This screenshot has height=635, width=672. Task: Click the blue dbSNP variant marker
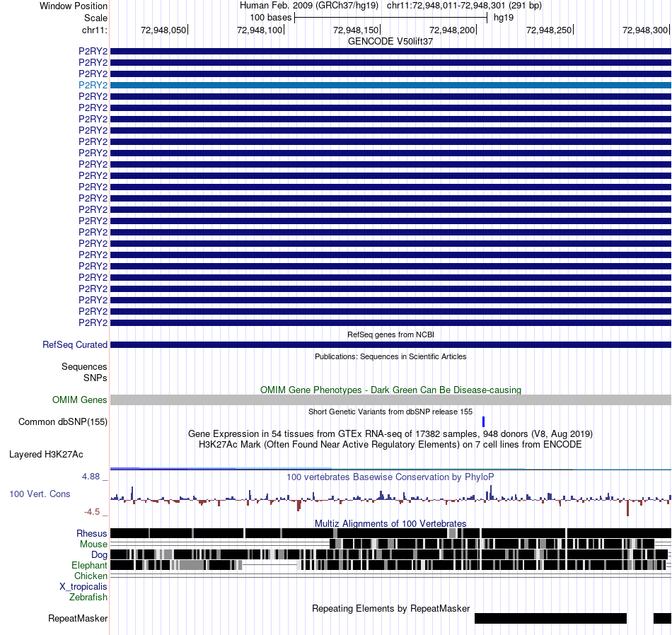point(483,422)
